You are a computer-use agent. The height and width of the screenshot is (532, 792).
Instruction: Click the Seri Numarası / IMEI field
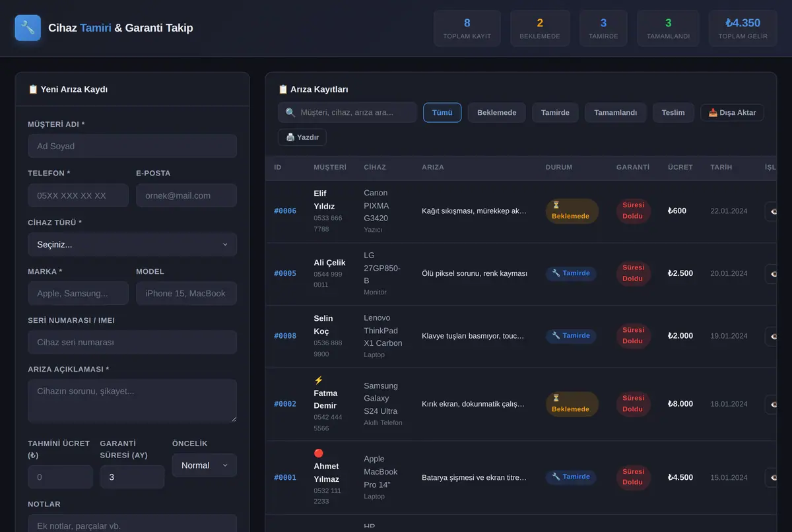pos(132,342)
